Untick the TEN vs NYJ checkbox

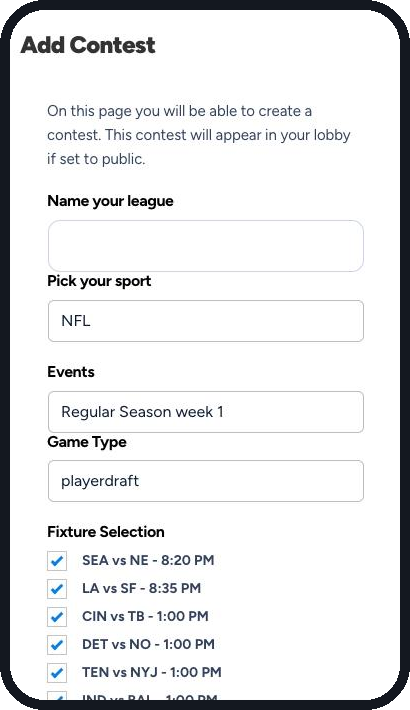point(57,673)
